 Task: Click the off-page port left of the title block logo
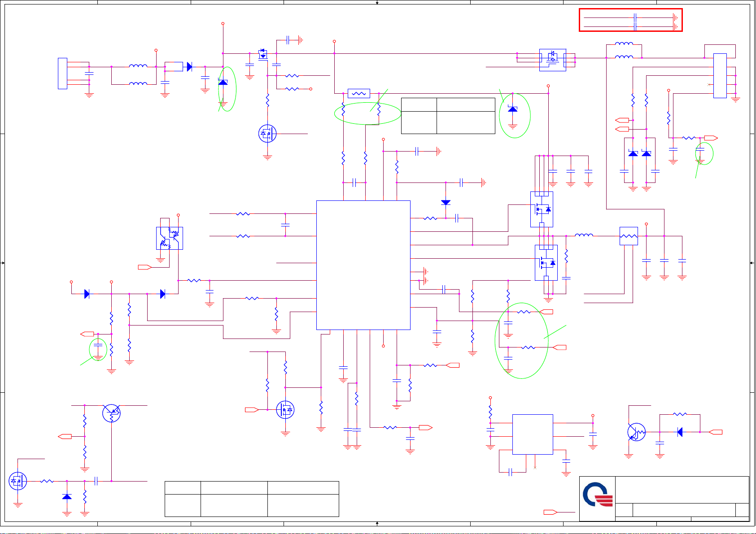(x=551, y=512)
